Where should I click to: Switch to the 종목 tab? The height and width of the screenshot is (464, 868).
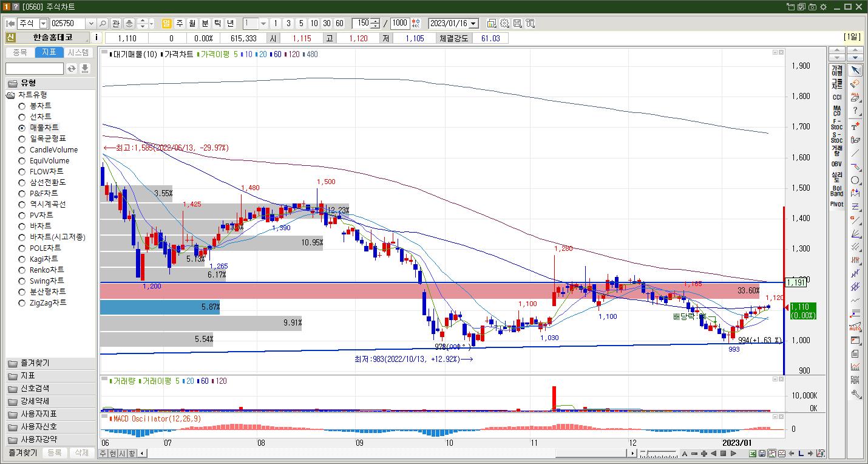pos(20,52)
